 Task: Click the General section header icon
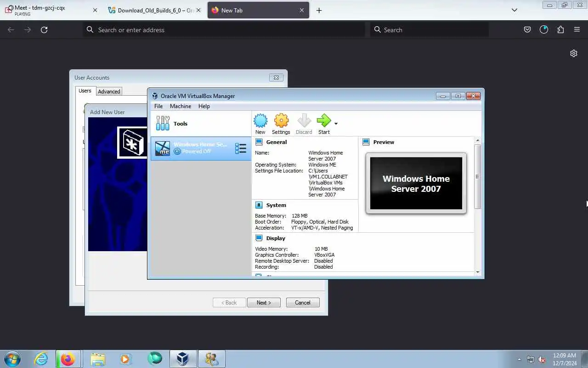pos(259,142)
